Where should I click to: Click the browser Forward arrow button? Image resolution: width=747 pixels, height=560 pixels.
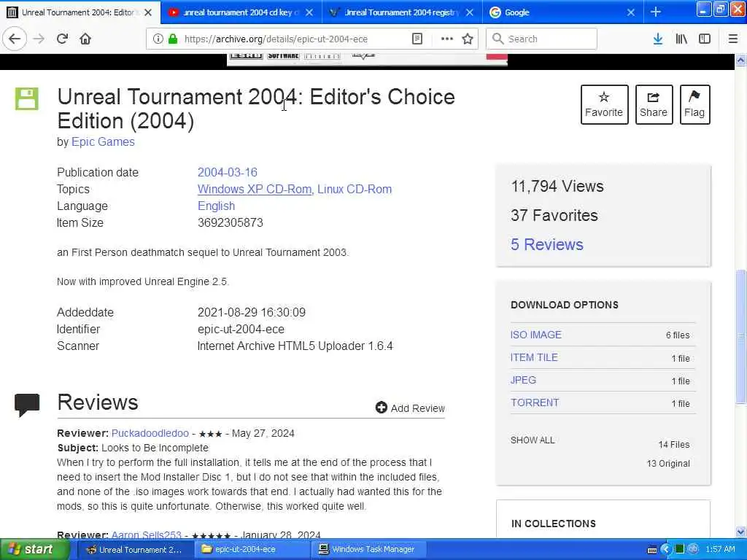point(39,39)
